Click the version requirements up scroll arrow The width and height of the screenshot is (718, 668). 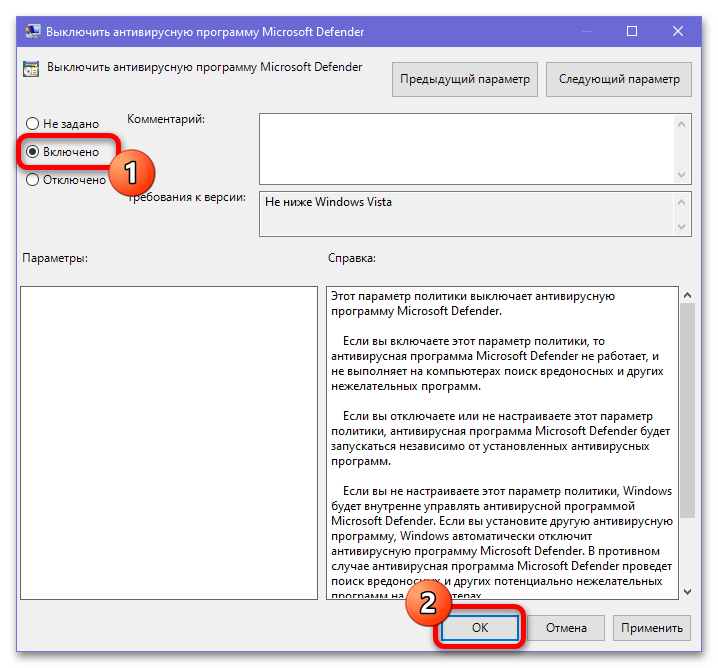tap(681, 202)
